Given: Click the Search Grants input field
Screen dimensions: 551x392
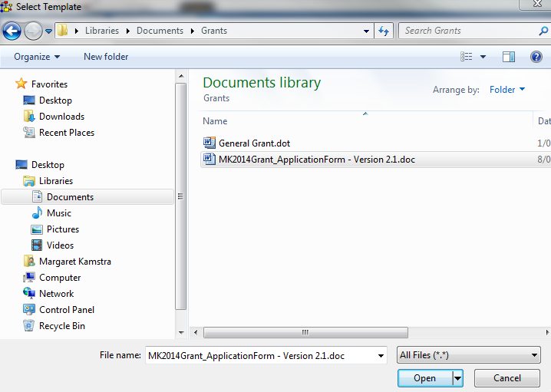Looking at the screenshot, I should point(468,31).
